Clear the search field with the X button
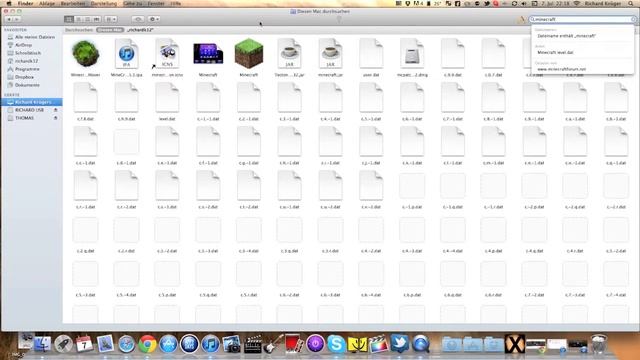The height and width of the screenshot is (360, 640). pyautogui.click(x=633, y=19)
